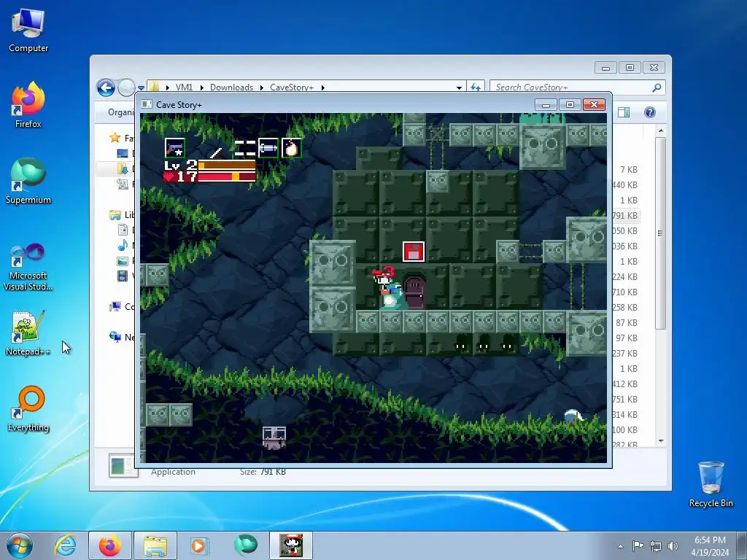Open the volume speaker tray icon
Viewport: 747px width, 560px height.
673,546
